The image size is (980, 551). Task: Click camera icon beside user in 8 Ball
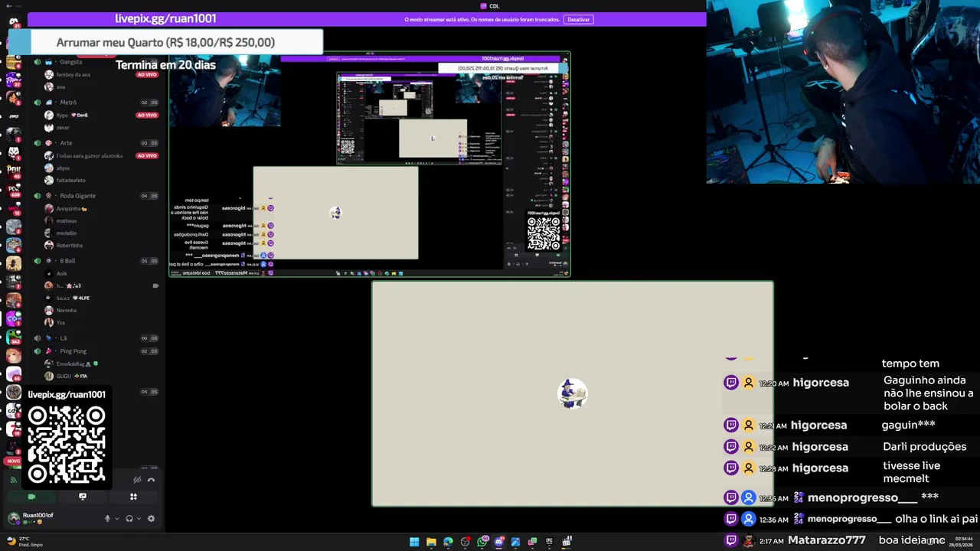(x=155, y=285)
